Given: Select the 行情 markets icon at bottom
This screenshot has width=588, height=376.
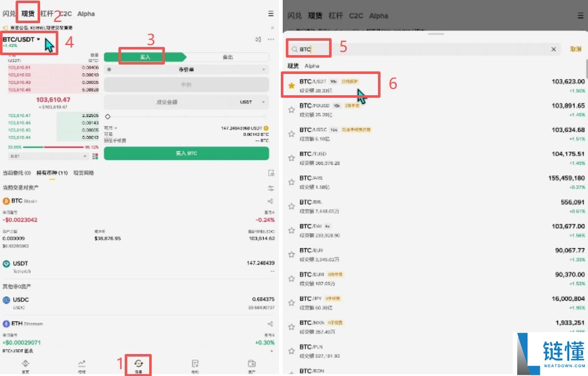Looking at the screenshot, I should pos(81,365).
